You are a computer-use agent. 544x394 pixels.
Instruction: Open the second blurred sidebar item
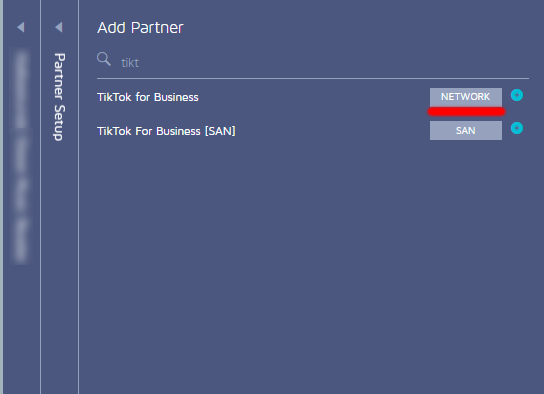(21, 154)
